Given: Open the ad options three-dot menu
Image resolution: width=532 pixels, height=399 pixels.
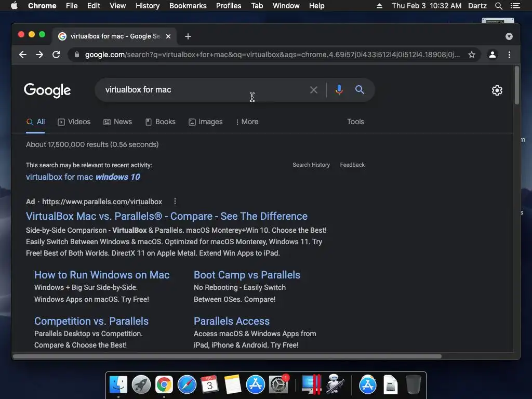Looking at the screenshot, I should pos(175,201).
